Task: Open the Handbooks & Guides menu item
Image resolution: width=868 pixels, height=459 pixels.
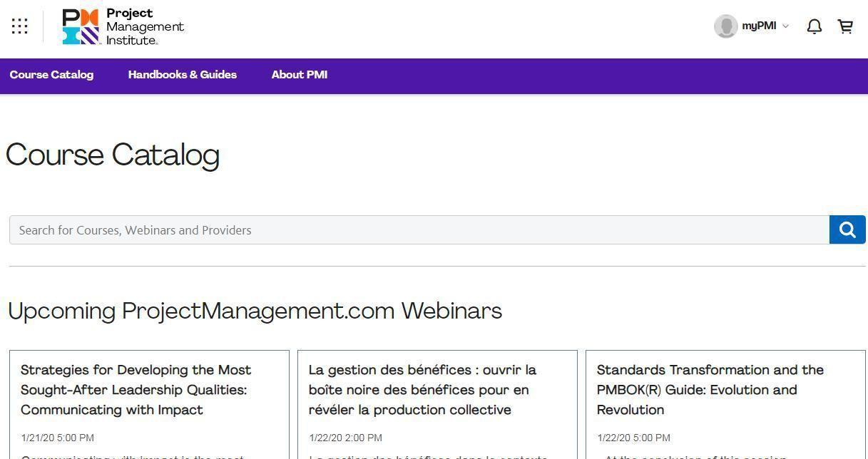Action: tap(182, 75)
